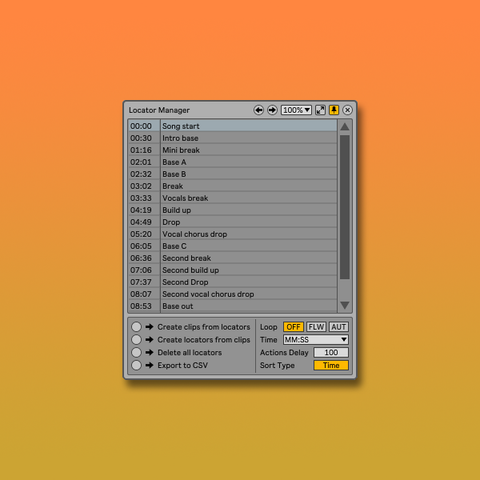The width and height of the screenshot is (480, 480).
Task: Select the Base C locator
Action: coord(249,246)
